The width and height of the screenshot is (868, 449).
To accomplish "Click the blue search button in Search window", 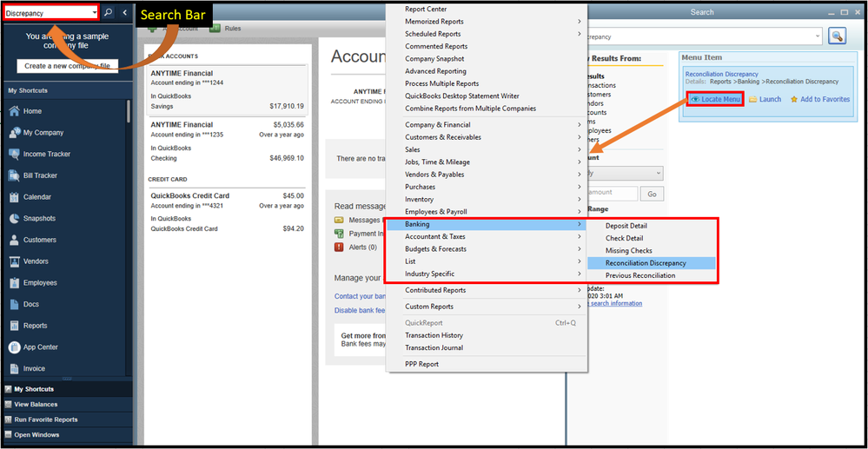I will (x=837, y=36).
